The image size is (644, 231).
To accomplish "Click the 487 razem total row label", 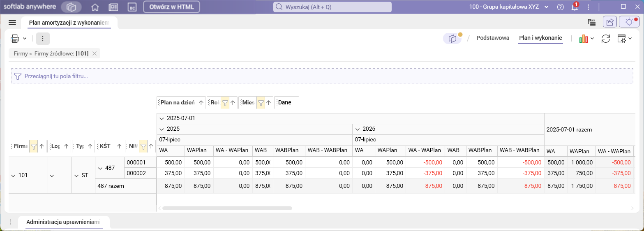I will click(x=125, y=186).
